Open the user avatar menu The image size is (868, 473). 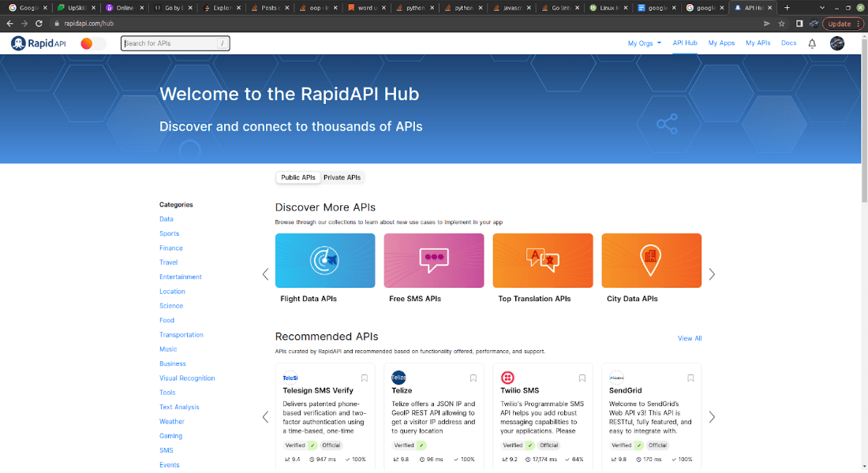837,43
